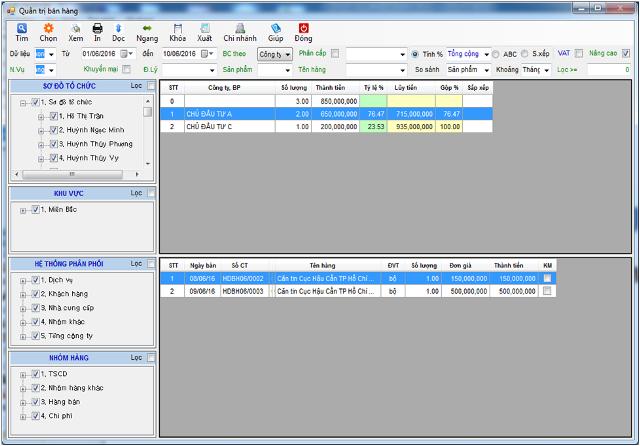
Task: Open the N.Vụ dropdown
Action: [51, 70]
